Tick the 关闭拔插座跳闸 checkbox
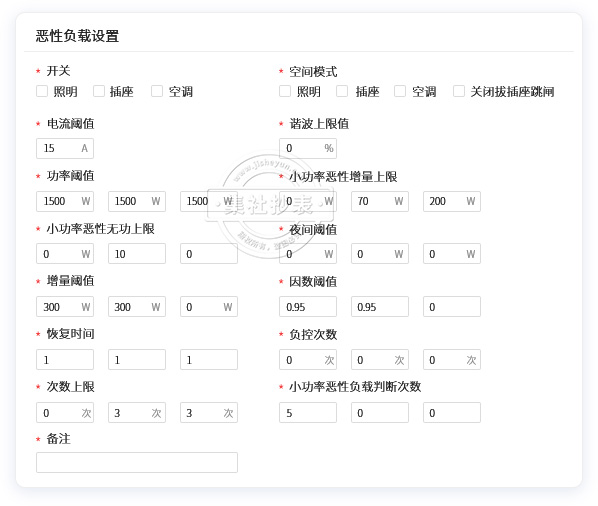Viewport: 598px width, 506px height. click(x=459, y=91)
